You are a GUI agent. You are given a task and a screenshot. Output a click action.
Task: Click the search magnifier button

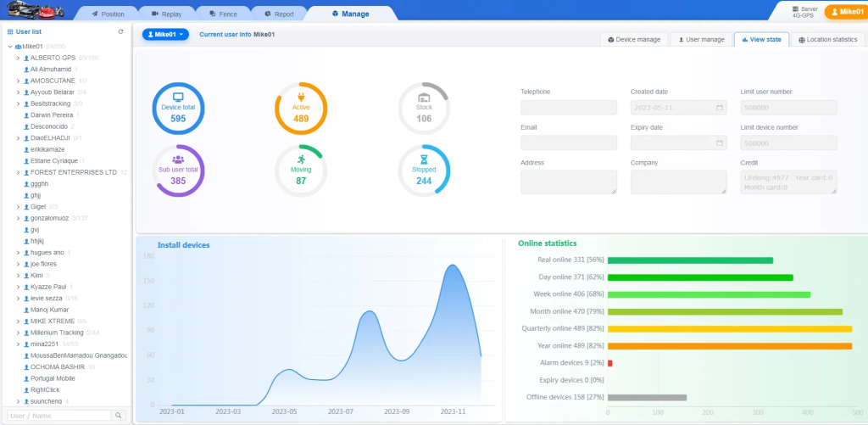coord(119,415)
